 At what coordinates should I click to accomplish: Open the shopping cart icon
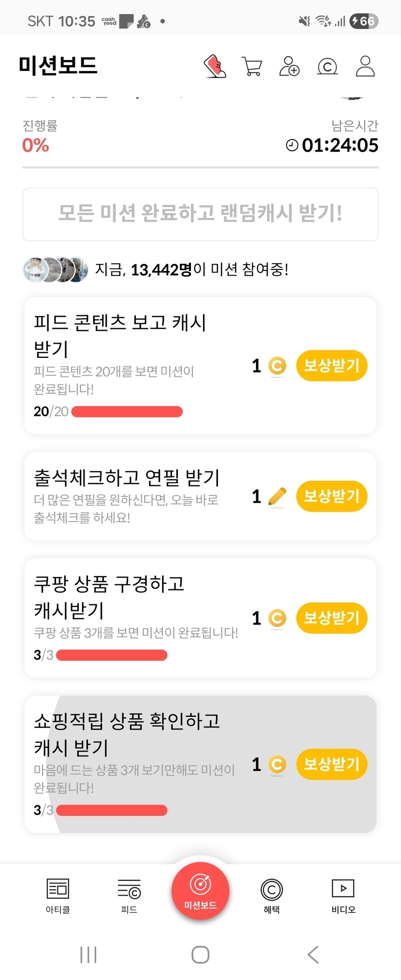click(x=252, y=66)
